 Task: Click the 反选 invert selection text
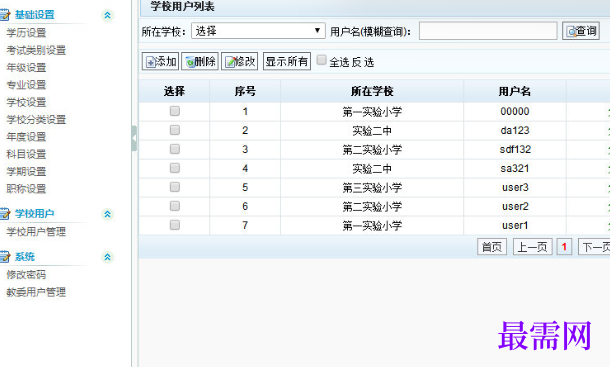(x=363, y=62)
